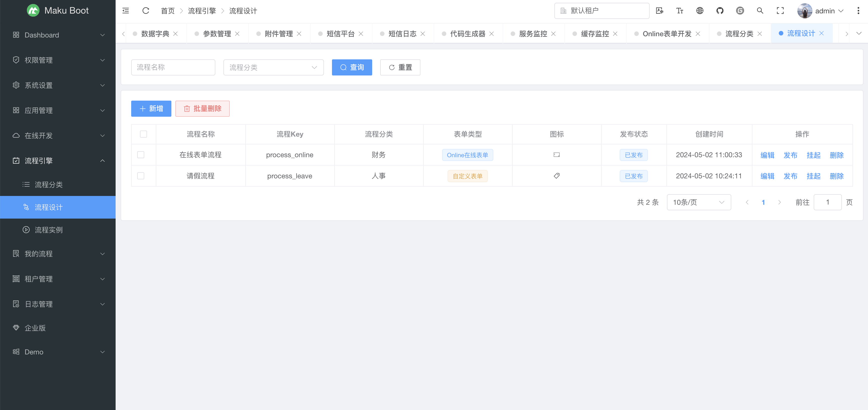Screen dimensions: 868x410
Task: Select the 在线表单流程 row checkbox
Action: pyautogui.click(x=141, y=155)
